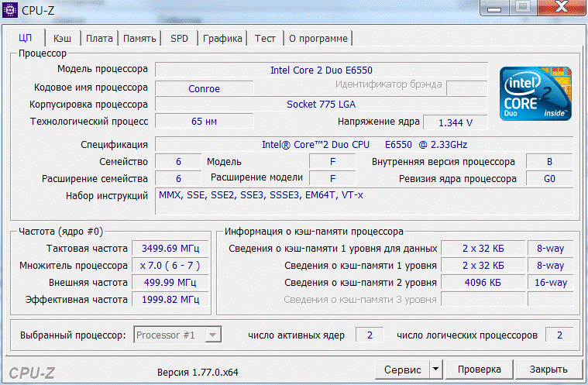The image size is (588, 385).
Task: Click the Сервис button
Action: click(x=402, y=370)
